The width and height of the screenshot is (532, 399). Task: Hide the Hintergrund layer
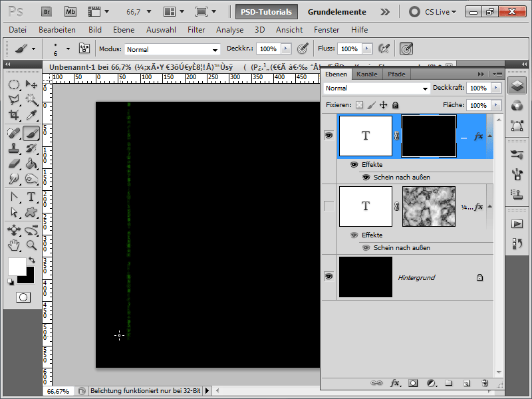[329, 277]
